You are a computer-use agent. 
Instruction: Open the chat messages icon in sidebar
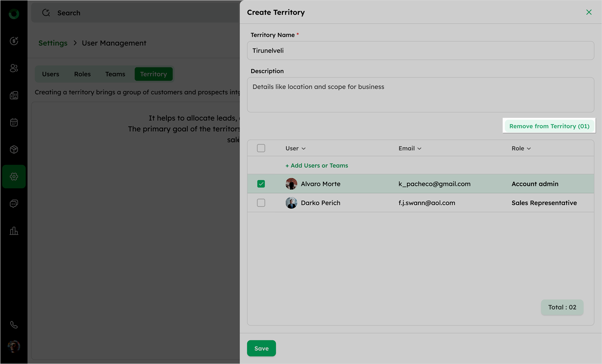(x=14, y=204)
